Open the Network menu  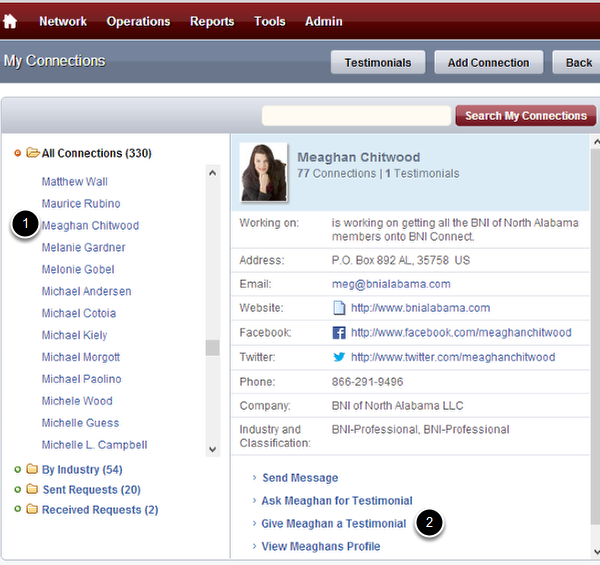click(x=62, y=21)
